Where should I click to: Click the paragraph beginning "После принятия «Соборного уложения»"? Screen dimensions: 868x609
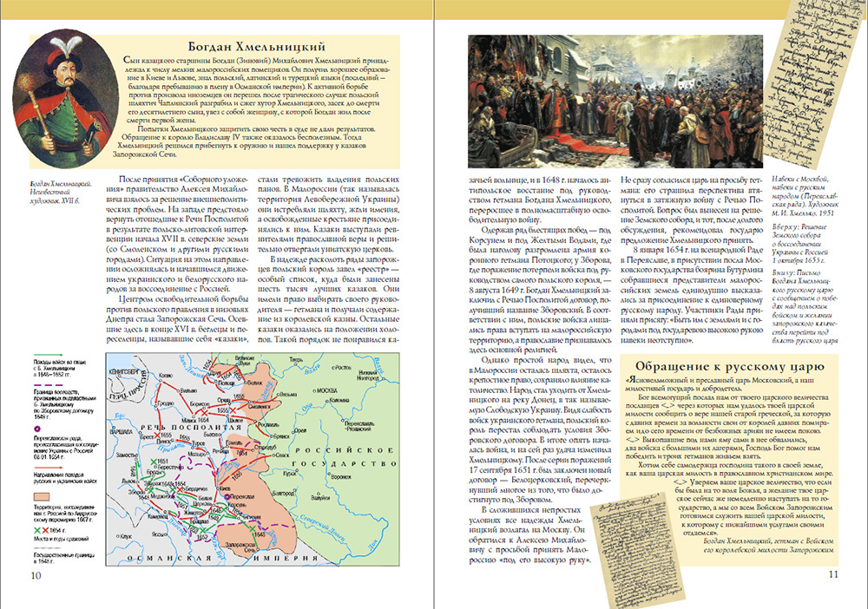click(177, 234)
